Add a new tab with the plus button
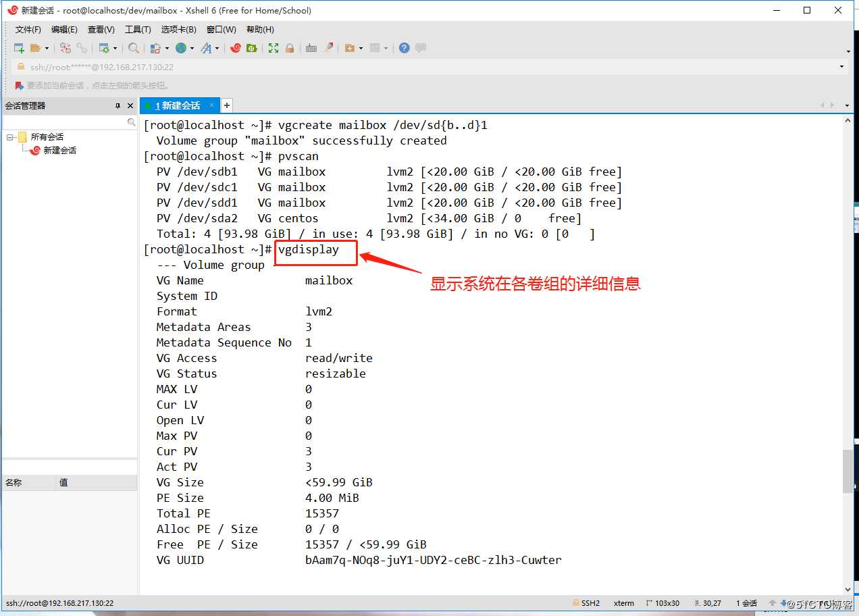Image resolution: width=859 pixels, height=616 pixels. tap(226, 105)
